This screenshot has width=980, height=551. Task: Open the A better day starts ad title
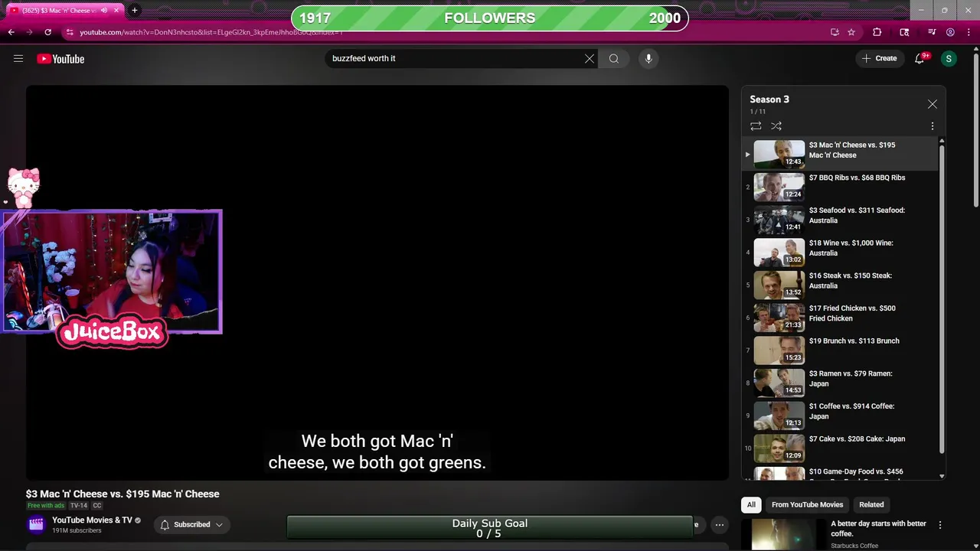click(878, 528)
